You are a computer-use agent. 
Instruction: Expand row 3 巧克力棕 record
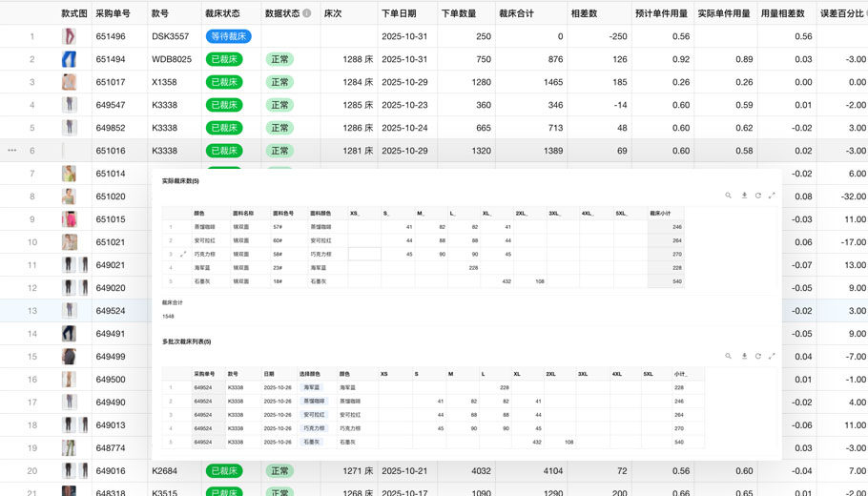coord(183,255)
